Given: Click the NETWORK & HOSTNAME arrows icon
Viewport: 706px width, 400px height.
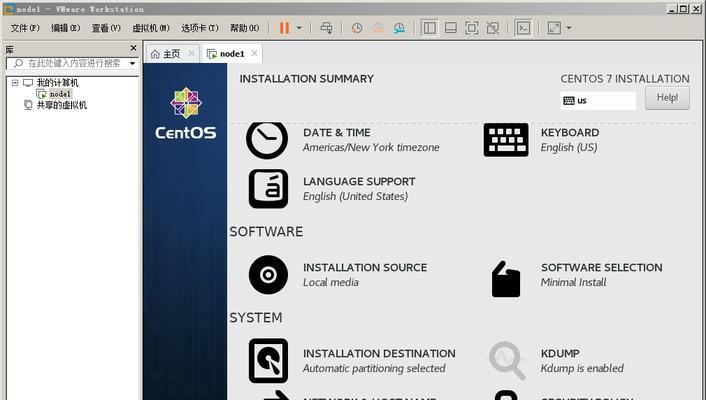Looking at the screenshot, I should pos(276,395).
